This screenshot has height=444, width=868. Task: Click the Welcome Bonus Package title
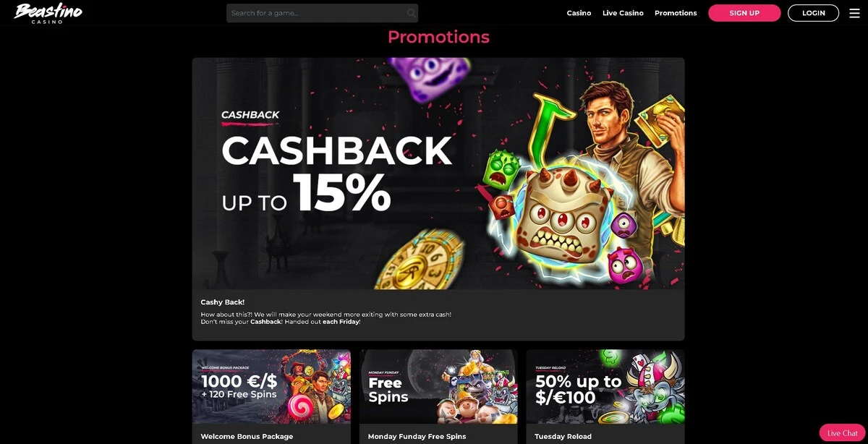click(x=247, y=437)
